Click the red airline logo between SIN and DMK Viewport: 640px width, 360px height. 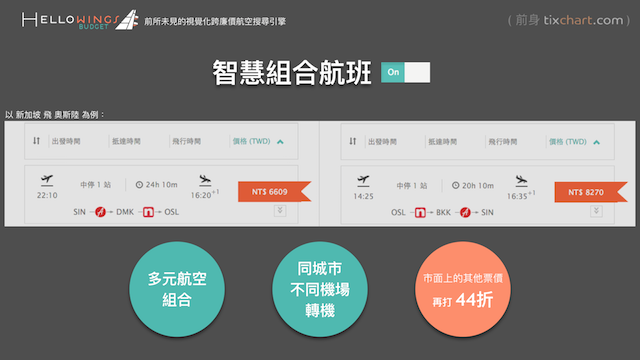tap(100, 212)
